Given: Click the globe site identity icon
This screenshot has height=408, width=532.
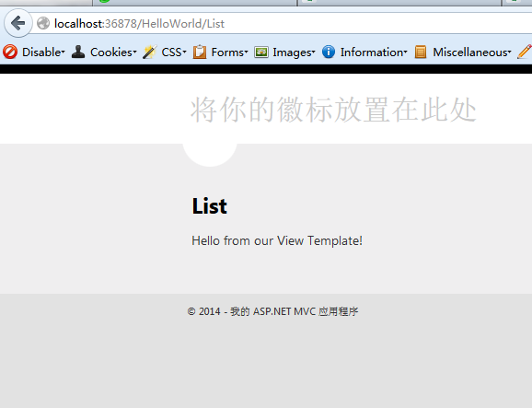Looking at the screenshot, I should 43,23.
